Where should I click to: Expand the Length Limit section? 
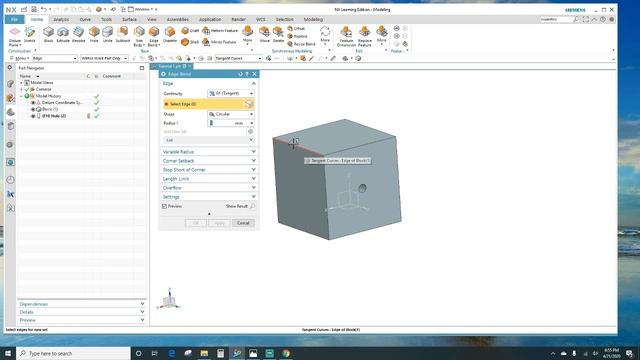point(209,179)
